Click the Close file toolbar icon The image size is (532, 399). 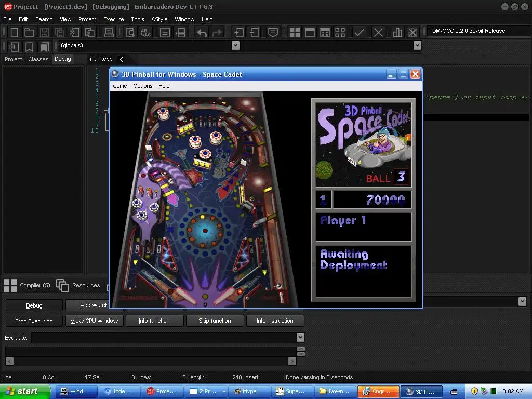(x=74, y=33)
